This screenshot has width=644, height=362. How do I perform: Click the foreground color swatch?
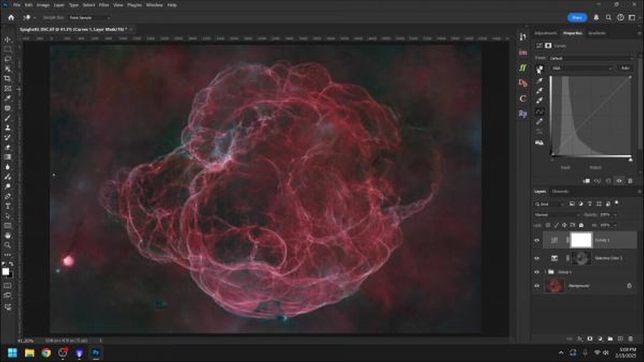point(6,271)
